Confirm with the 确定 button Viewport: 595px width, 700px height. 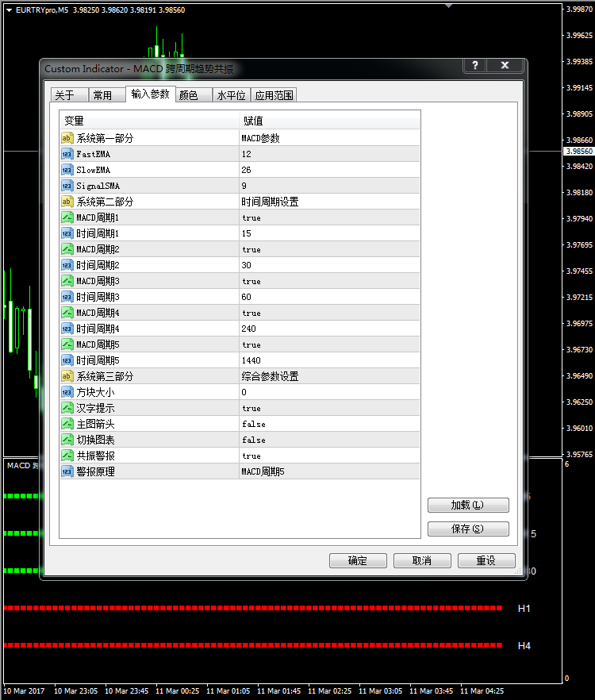tap(358, 560)
